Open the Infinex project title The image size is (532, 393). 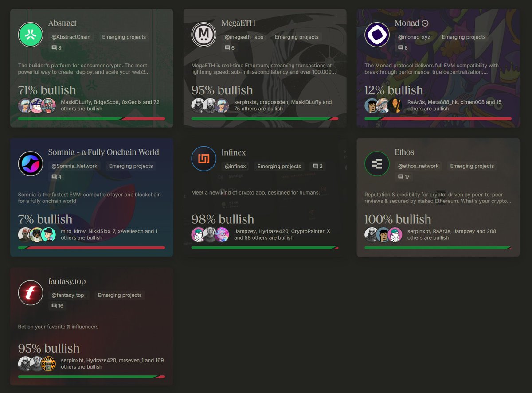(x=234, y=152)
